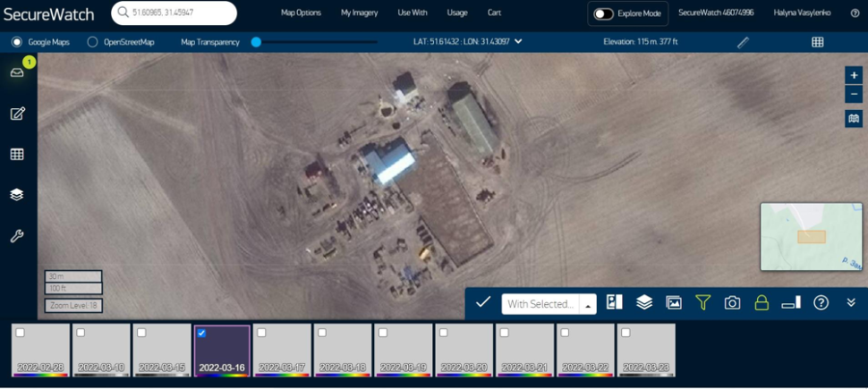Expand the LAT/LON coordinates chevron
Image resolution: width=868 pixels, height=389 pixels.
tap(518, 42)
